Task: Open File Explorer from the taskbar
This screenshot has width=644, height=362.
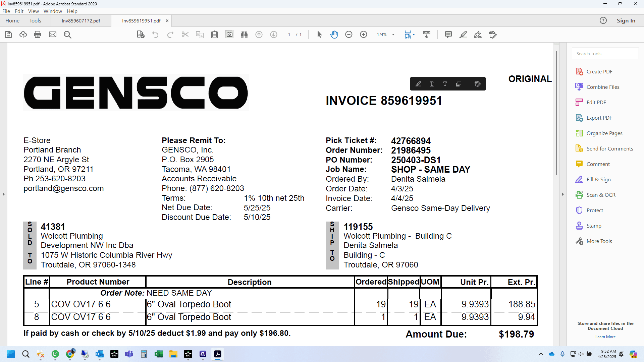Action: click(173, 354)
